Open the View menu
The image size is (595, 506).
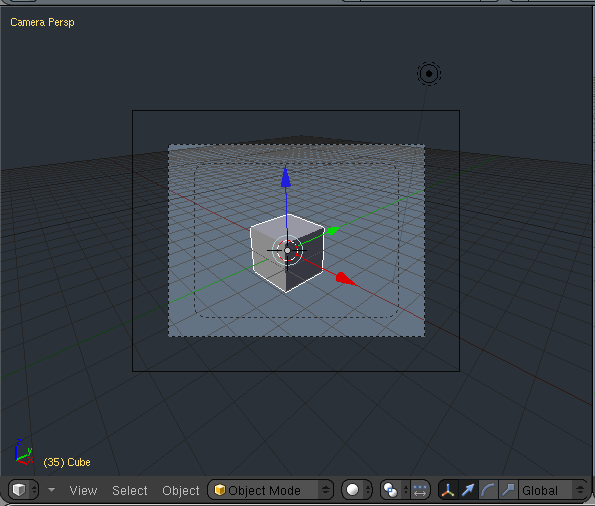pyautogui.click(x=83, y=490)
